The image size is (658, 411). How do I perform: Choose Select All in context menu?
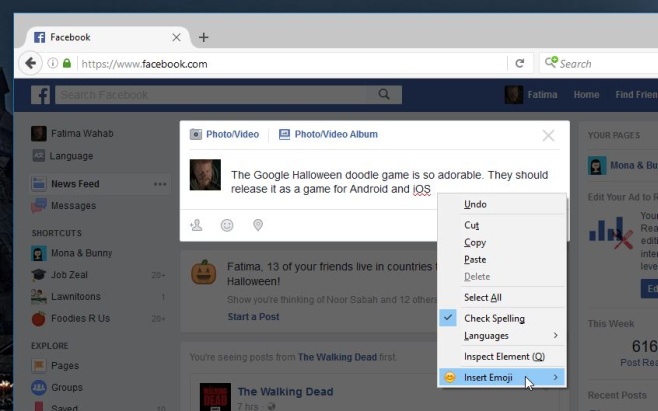coord(502,298)
